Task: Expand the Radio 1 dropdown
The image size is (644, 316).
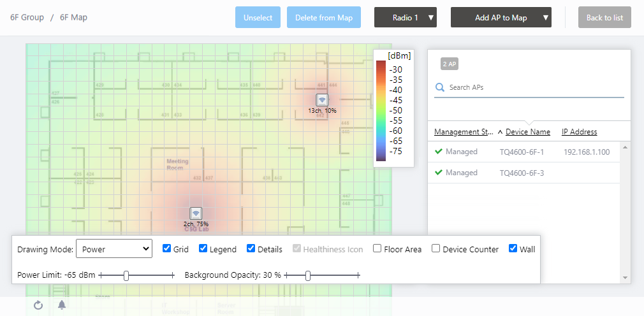Action: 406,18
